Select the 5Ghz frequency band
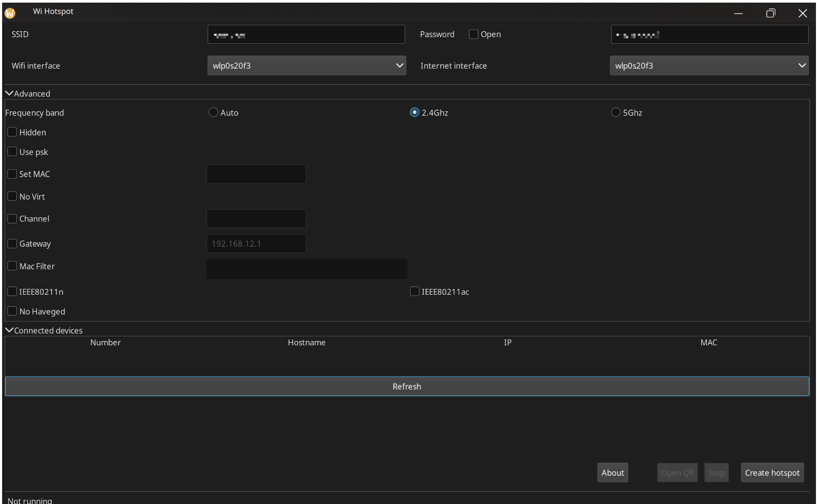This screenshot has width=817, height=504. point(616,112)
